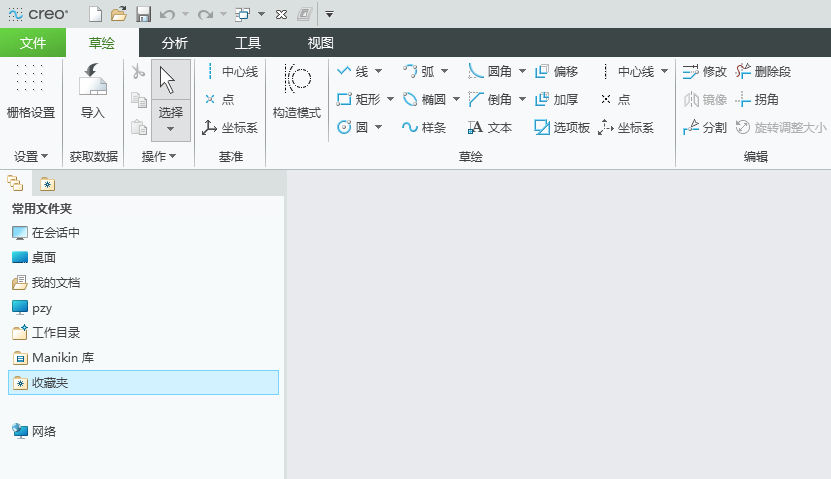Image resolution: width=831 pixels, height=479 pixels.
Task: Select datum Point (点) tool
Action: click(x=220, y=99)
